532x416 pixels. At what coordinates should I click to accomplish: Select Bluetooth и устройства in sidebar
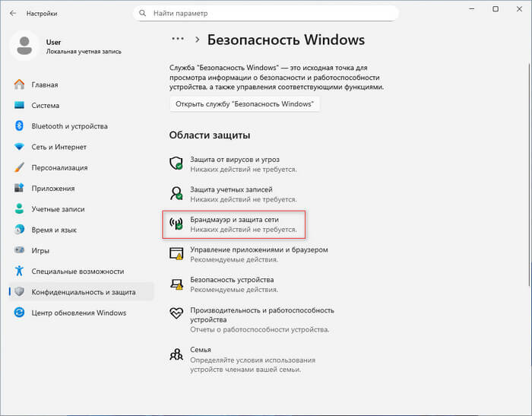[x=69, y=126]
